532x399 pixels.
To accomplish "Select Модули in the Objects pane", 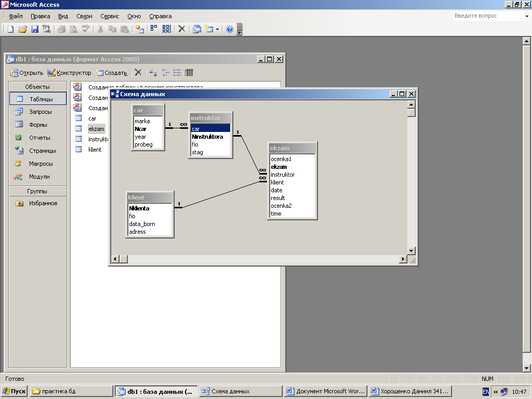I will click(x=37, y=177).
